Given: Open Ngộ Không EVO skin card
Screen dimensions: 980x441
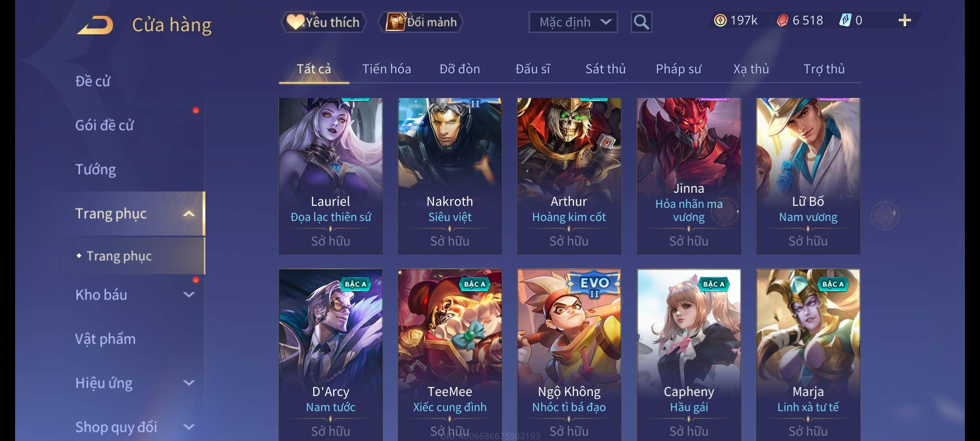Looking at the screenshot, I should [x=569, y=355].
